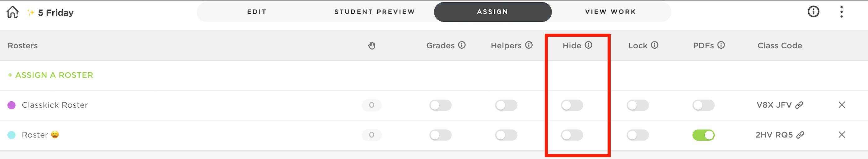
Task: Go to the View Work tab
Action: 610,12
